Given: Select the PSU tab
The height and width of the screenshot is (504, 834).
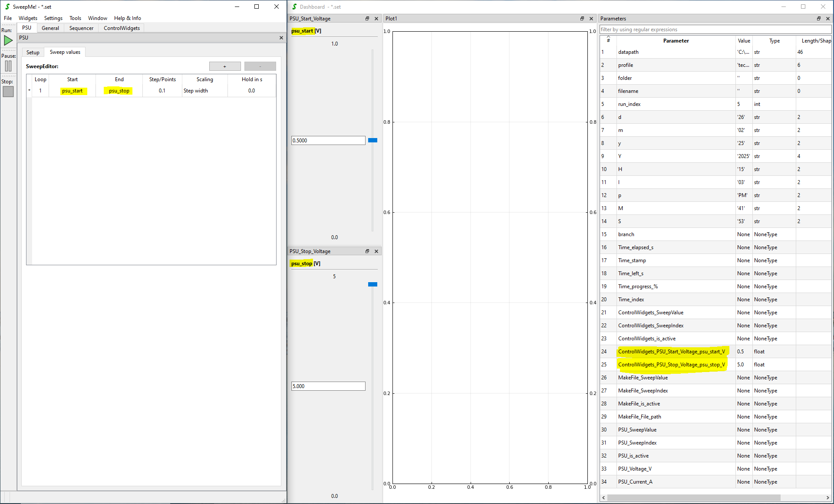Looking at the screenshot, I should click(27, 28).
